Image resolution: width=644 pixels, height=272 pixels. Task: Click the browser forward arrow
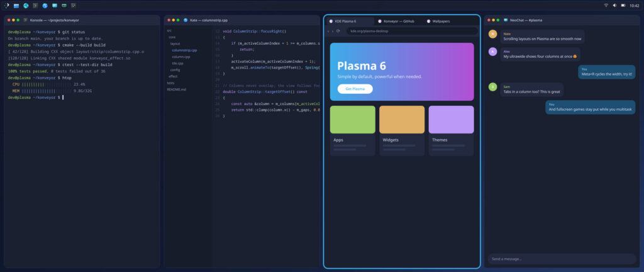pos(333,31)
